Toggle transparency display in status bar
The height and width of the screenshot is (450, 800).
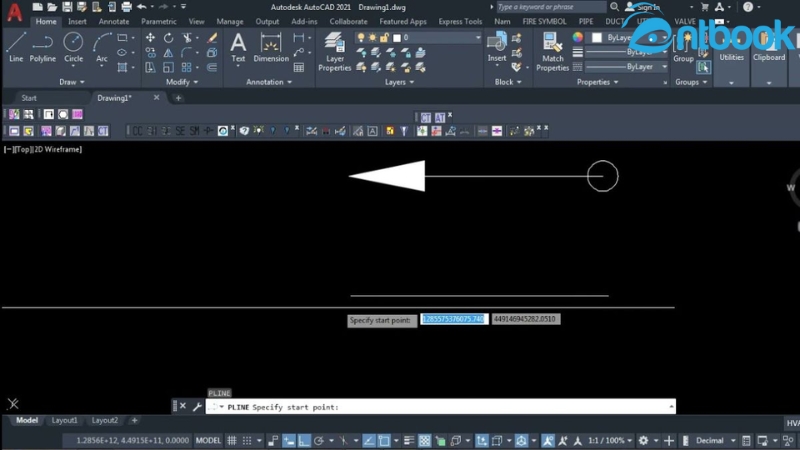pos(424,440)
